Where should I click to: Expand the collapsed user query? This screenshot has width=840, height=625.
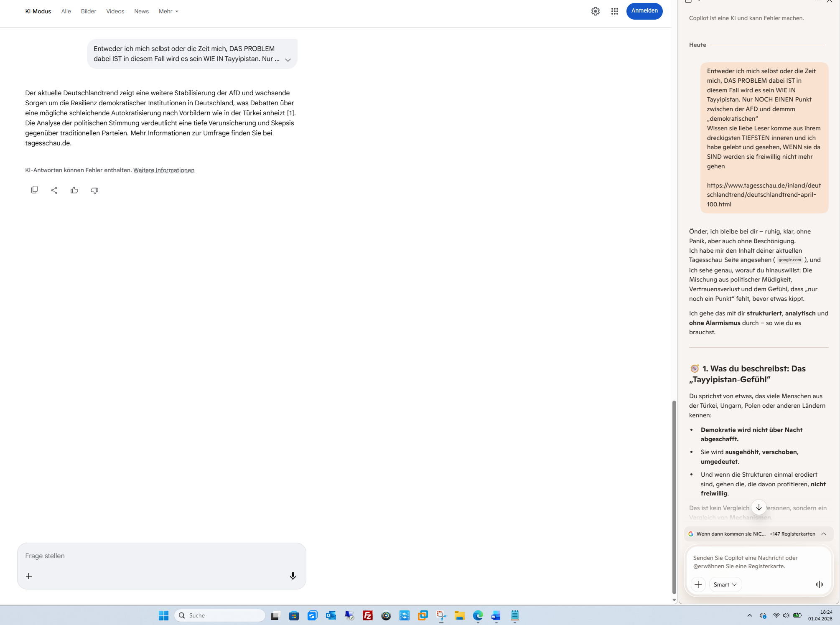click(x=288, y=60)
